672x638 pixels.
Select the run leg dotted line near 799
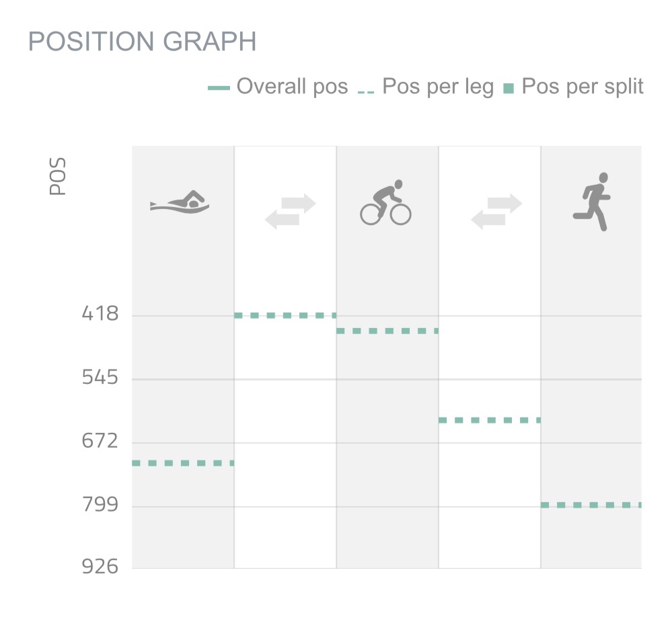pos(591,505)
